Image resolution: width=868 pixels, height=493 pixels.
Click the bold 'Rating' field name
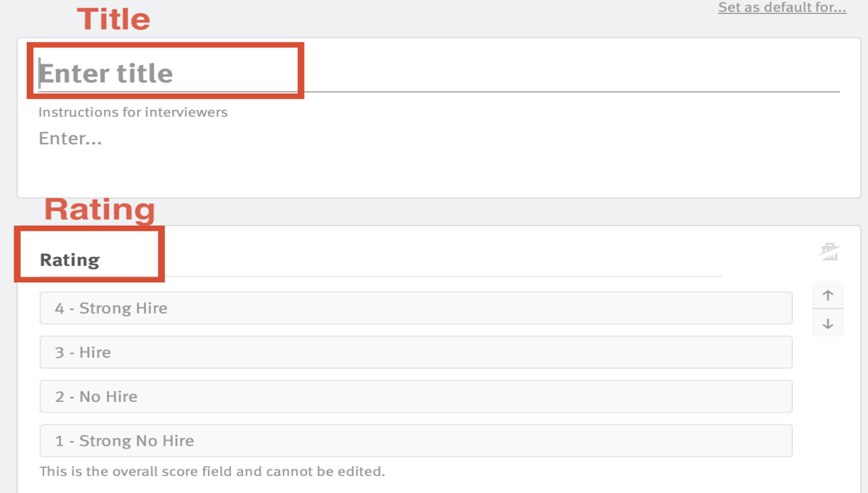click(70, 260)
